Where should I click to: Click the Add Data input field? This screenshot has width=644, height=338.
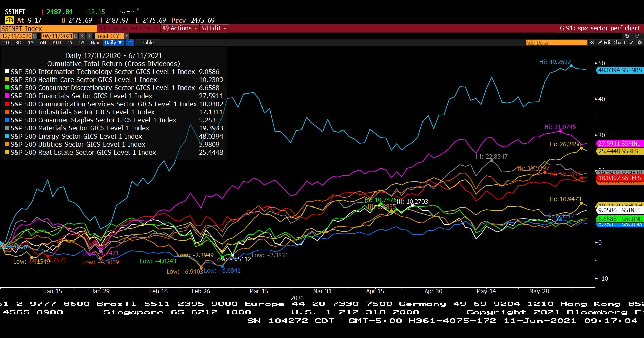click(556, 43)
